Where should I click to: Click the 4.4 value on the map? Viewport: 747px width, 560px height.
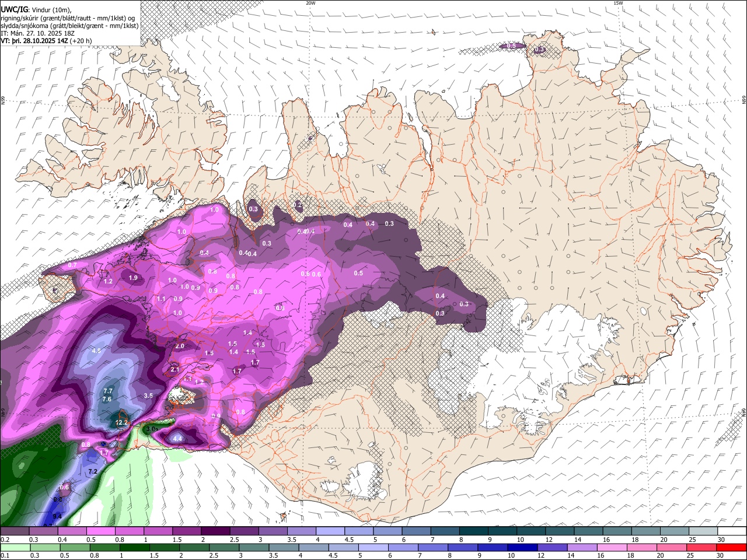coord(178,439)
